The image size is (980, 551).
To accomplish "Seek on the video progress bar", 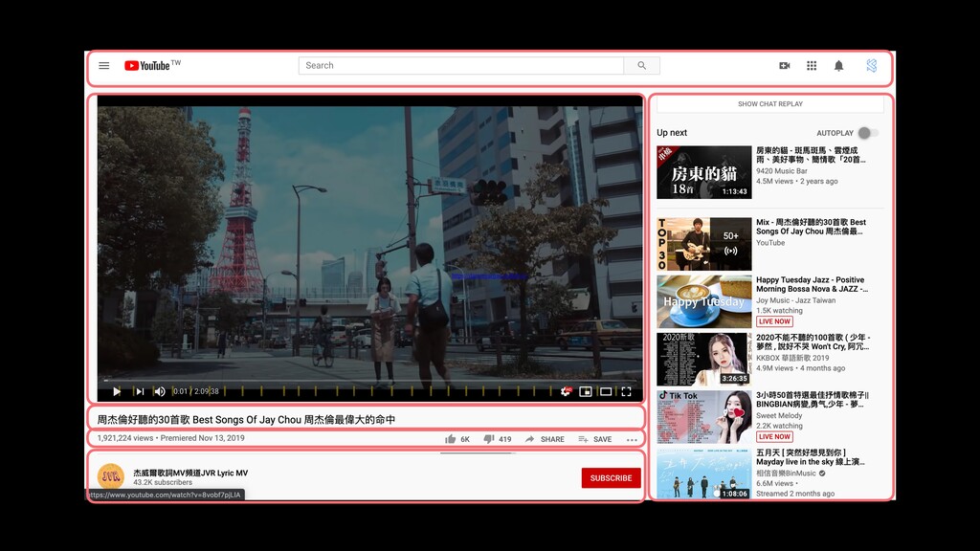I will (370, 380).
